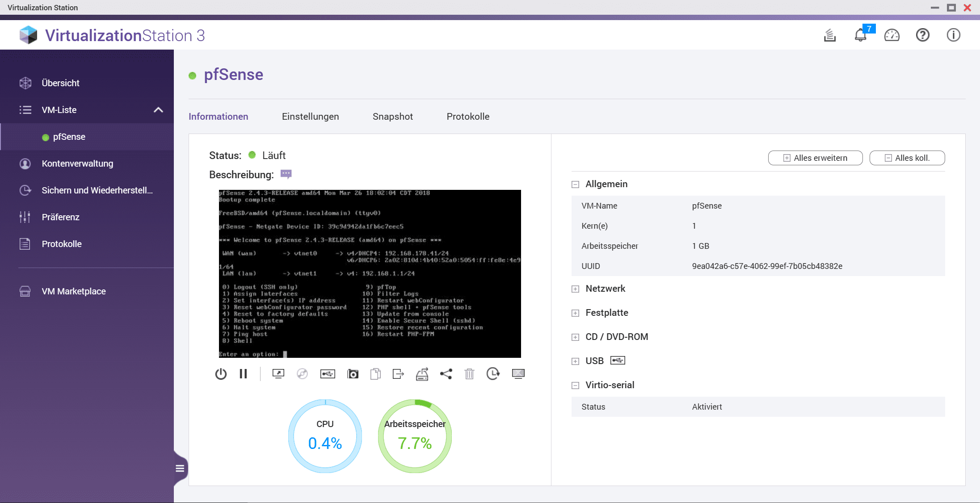Collapse the Allgemein section

(575, 184)
